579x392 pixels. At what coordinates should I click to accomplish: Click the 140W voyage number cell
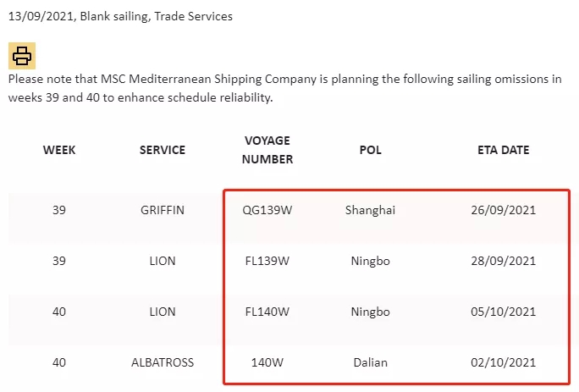[x=267, y=362]
